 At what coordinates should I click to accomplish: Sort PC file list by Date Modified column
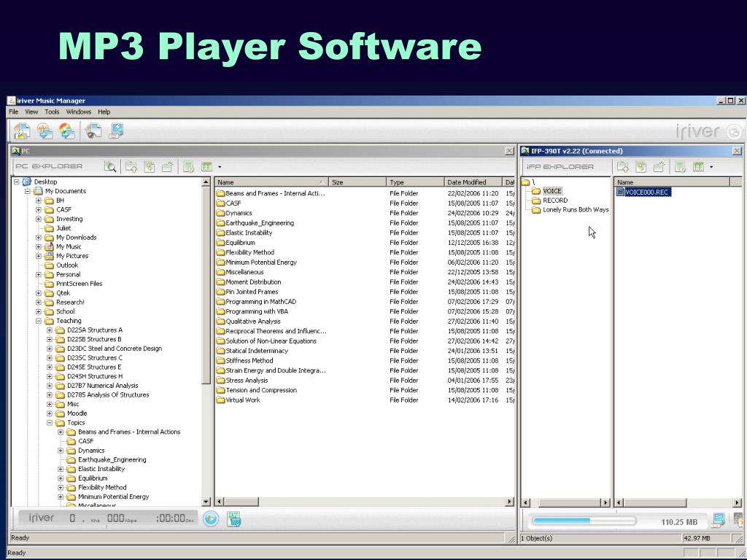[473, 182]
